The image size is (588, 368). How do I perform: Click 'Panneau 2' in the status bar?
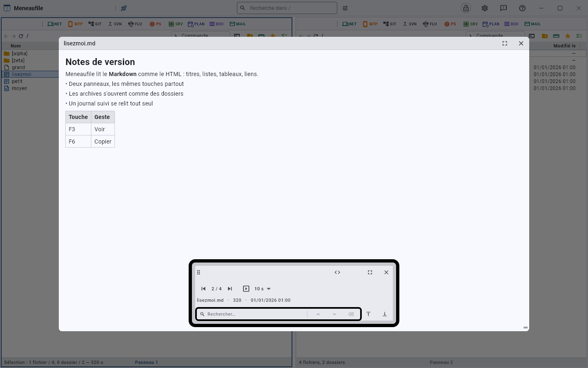(441, 362)
